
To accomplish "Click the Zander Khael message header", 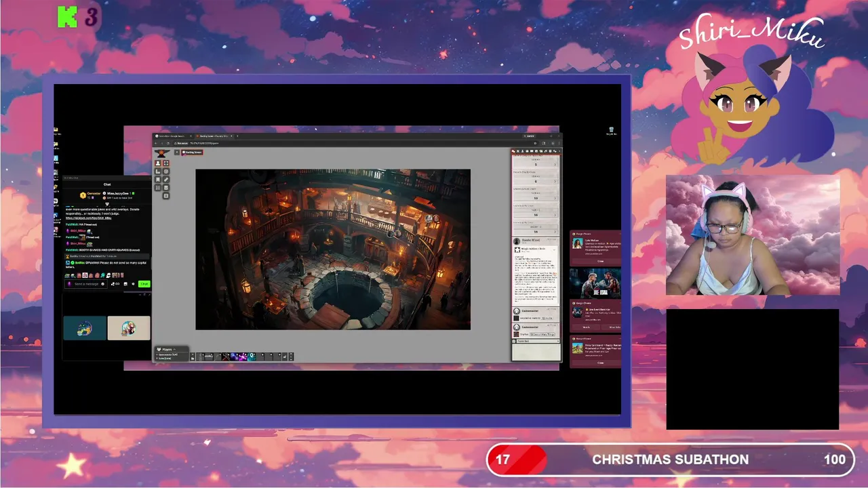I will (x=534, y=241).
